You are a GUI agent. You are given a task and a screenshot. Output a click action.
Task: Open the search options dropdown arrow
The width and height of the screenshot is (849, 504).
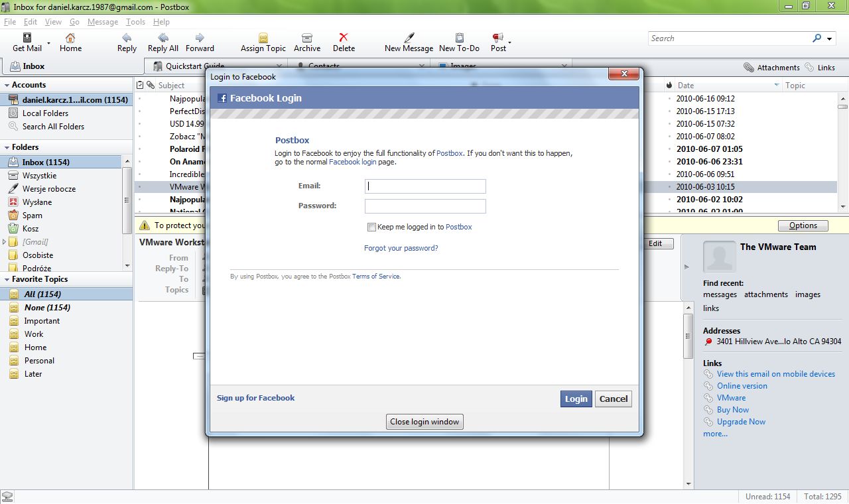829,38
